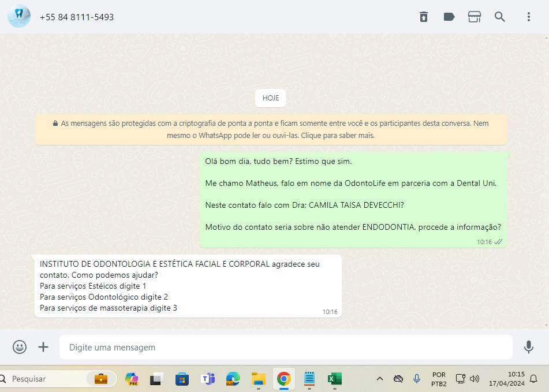Image resolution: width=549 pixels, height=392 pixels.
Task: Click 'Para serviços Estéicos digite 1' line
Action: (93, 286)
